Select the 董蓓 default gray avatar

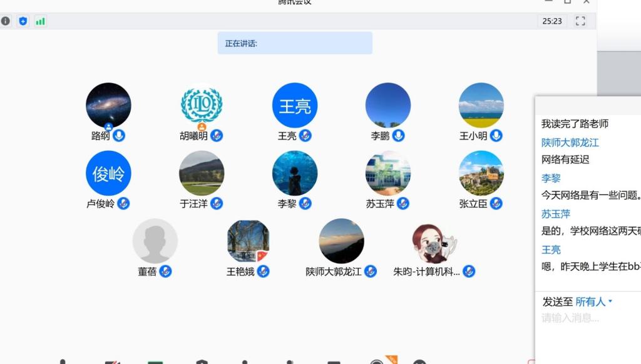(155, 241)
